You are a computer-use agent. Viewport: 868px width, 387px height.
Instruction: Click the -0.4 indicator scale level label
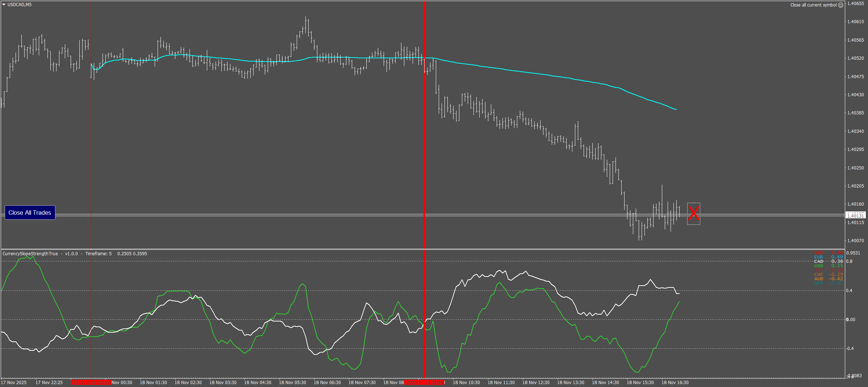(x=850, y=349)
